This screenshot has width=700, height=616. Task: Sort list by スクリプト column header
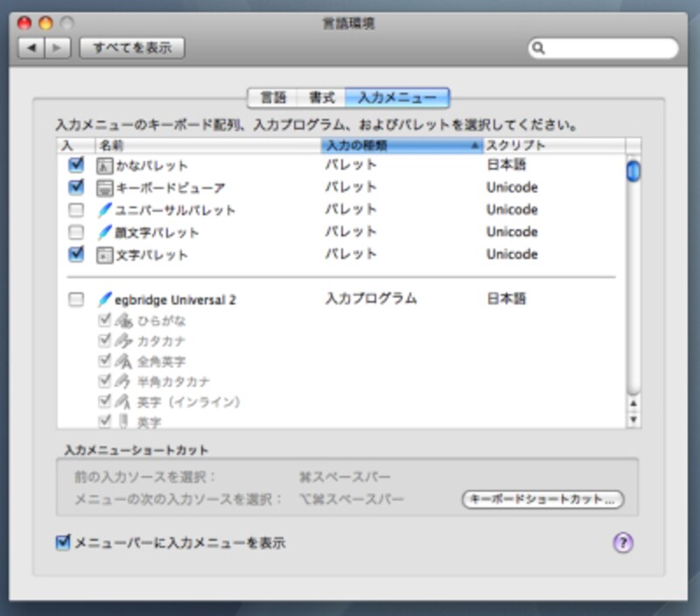551,145
